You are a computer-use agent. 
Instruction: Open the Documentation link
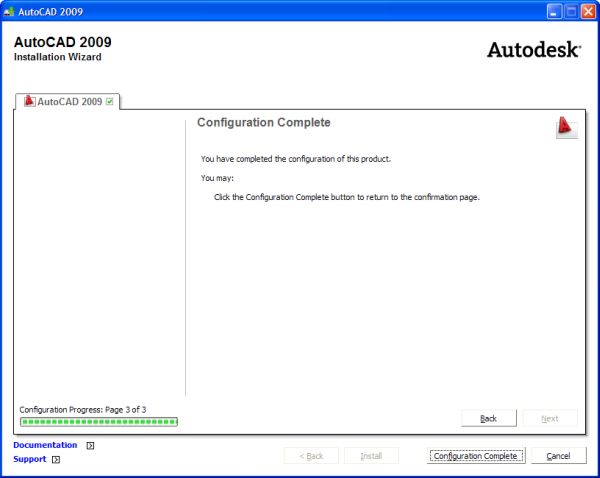pyautogui.click(x=45, y=445)
